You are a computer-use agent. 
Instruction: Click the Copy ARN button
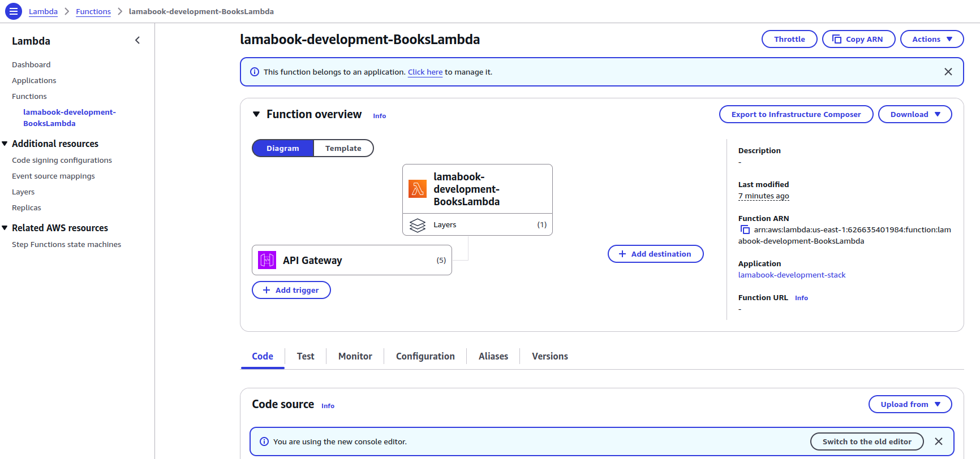coord(858,39)
